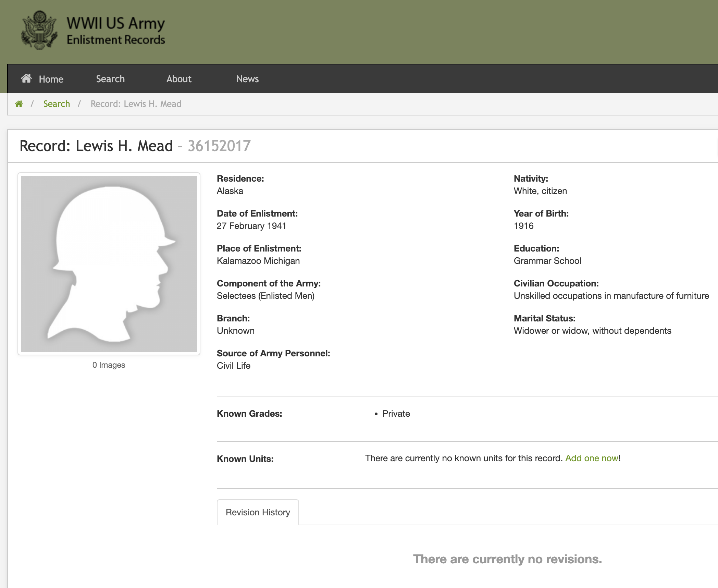The width and height of the screenshot is (718, 588).
Task: Click the US Army eagle seal logo
Action: pyautogui.click(x=39, y=30)
